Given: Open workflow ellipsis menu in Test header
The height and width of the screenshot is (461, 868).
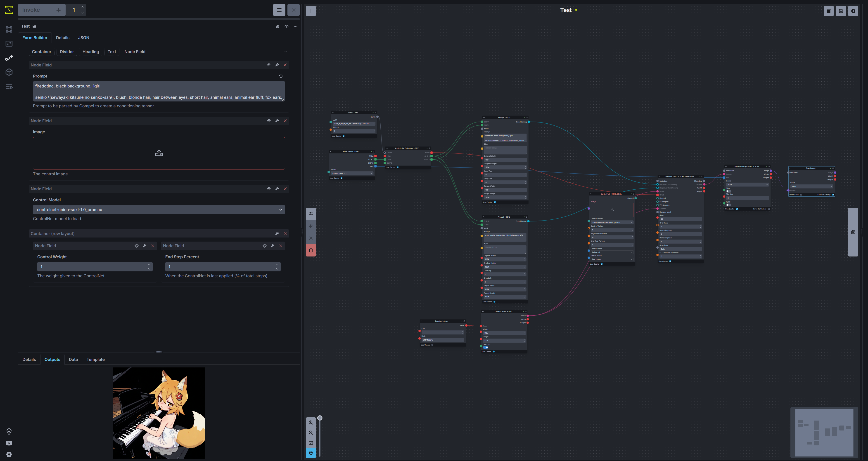Looking at the screenshot, I should click(296, 26).
